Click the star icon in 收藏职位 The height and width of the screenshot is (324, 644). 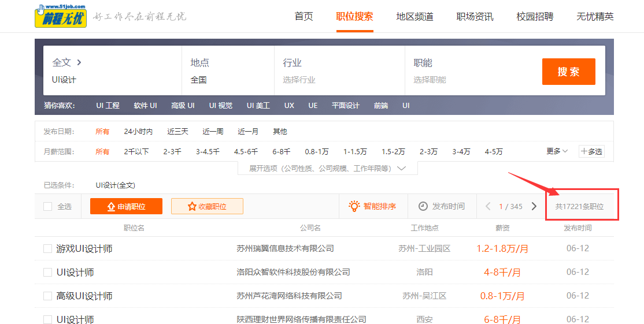[x=192, y=207]
